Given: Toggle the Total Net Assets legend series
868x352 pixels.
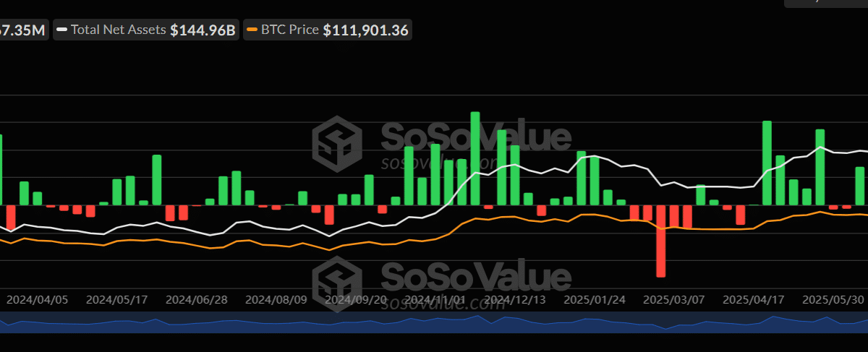Looking at the screenshot, I should [147, 30].
